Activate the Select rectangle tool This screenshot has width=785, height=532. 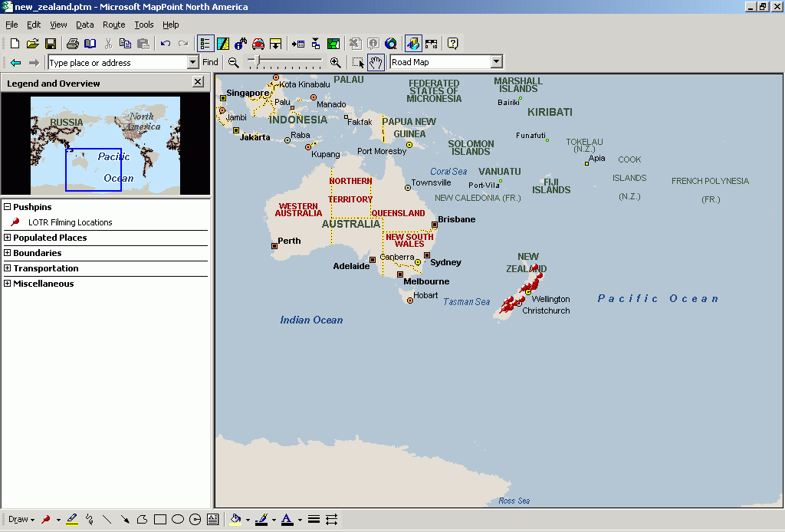(358, 63)
